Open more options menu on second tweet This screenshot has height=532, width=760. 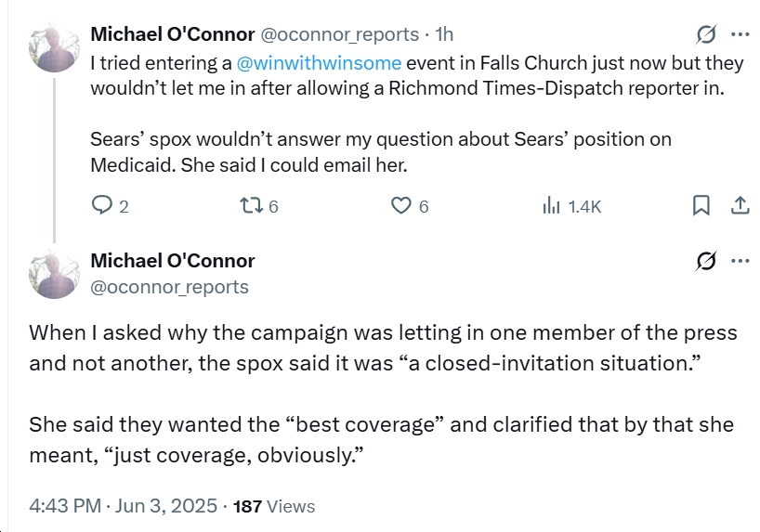point(740,261)
